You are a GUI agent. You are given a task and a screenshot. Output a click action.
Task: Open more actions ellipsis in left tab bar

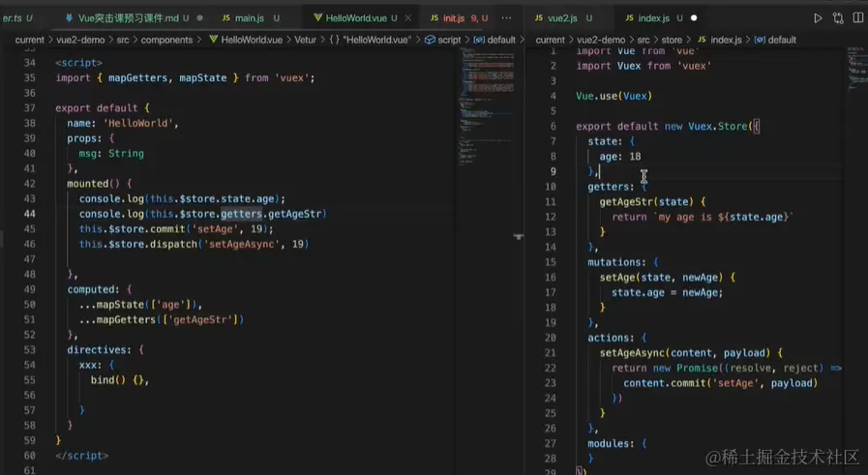506,18
